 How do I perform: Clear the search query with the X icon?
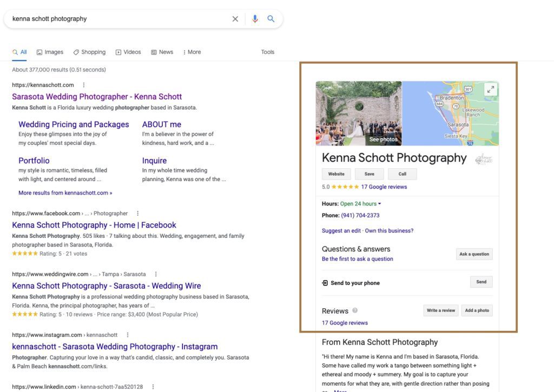235,18
